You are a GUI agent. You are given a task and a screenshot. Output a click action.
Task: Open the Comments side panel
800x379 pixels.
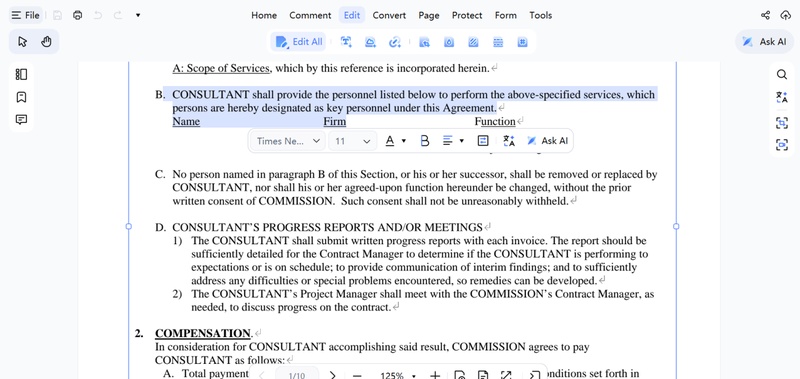[x=21, y=120]
